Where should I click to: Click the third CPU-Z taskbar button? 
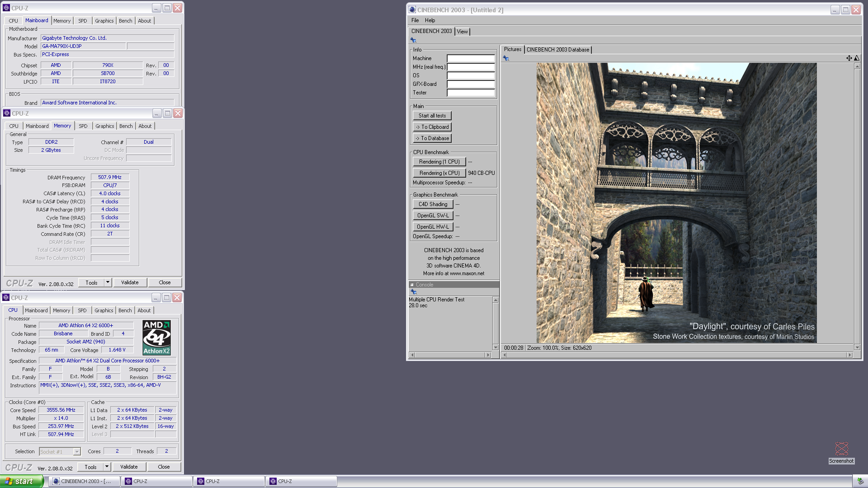(301, 481)
